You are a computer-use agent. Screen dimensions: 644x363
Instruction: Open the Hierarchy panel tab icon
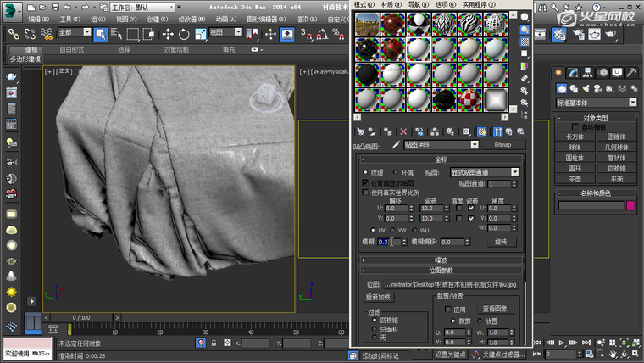pyautogui.click(x=589, y=73)
